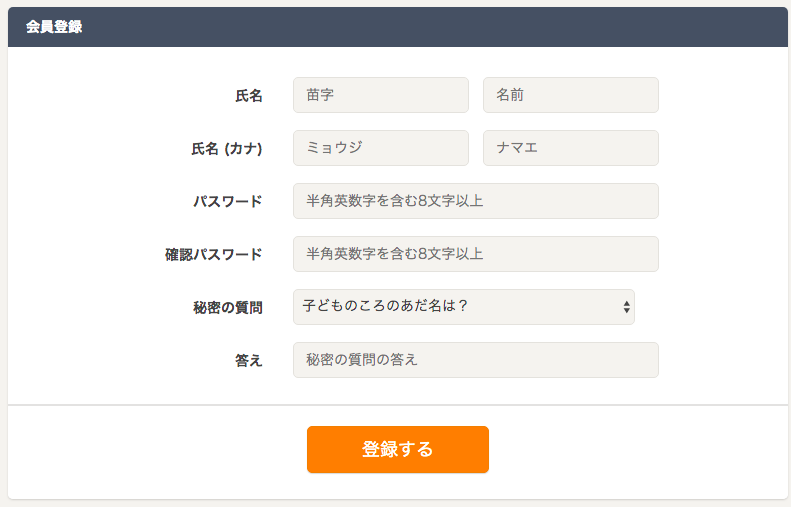Click the 答え label
The image size is (791, 507).
(x=249, y=361)
